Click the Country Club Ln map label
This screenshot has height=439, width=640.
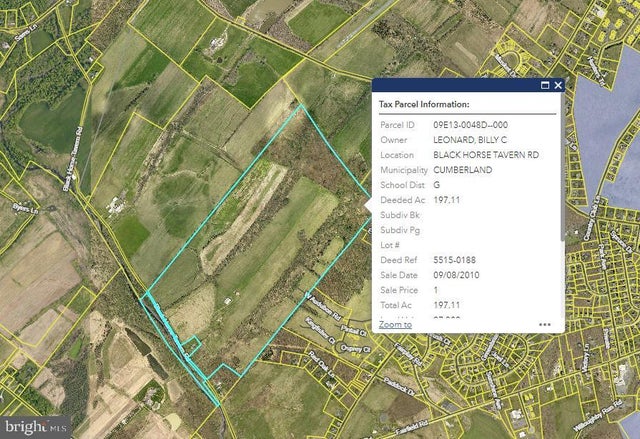[591, 218]
